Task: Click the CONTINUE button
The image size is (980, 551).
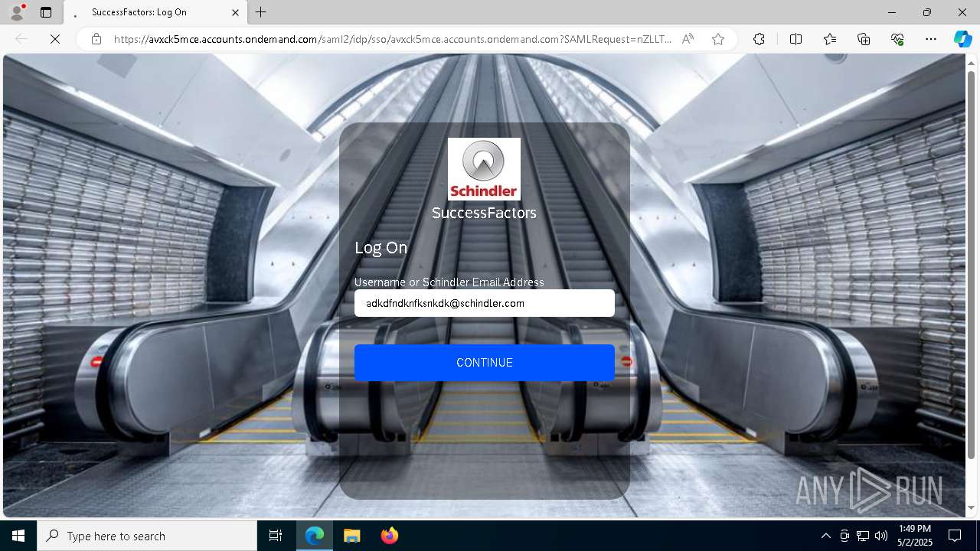Action: tap(484, 363)
